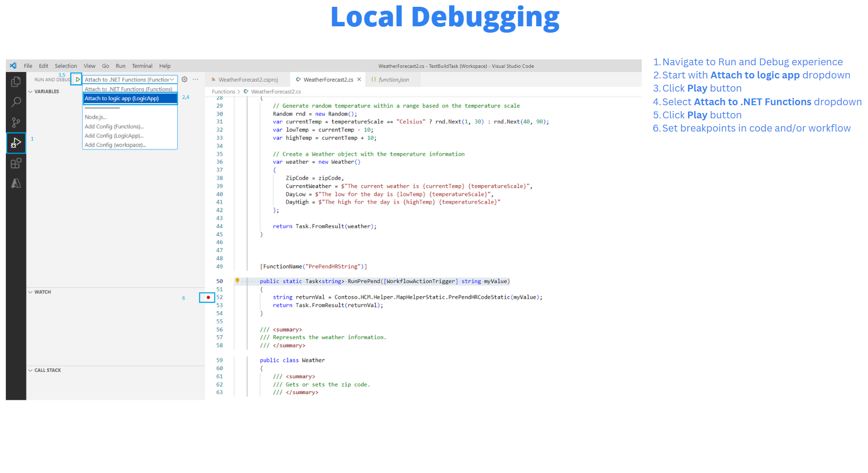Viewport: 868px width, 473px height.
Task: Open the debug panel's more actions ellipsis
Action: pyautogui.click(x=196, y=79)
